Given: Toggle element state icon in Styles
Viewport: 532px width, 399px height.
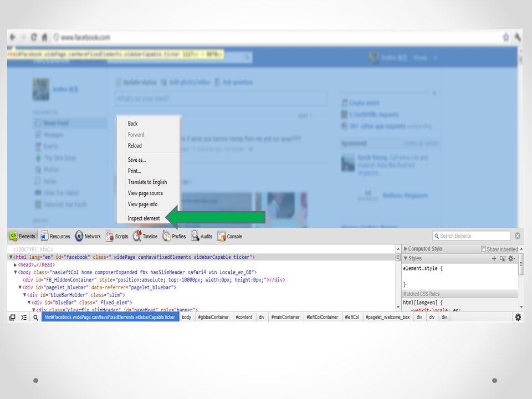Looking at the screenshot, I should pyautogui.click(x=503, y=259).
